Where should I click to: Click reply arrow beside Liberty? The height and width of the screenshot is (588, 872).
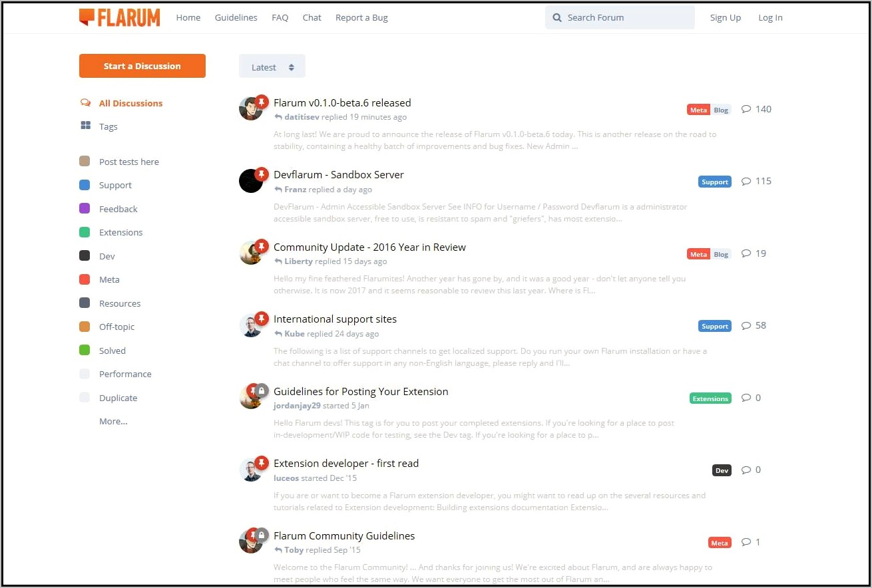click(278, 261)
